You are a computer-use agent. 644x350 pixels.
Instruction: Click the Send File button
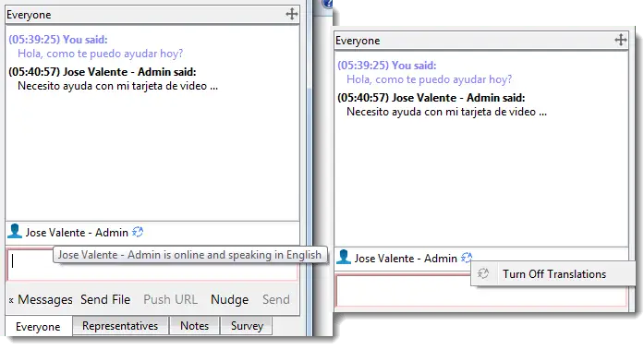coord(105,299)
